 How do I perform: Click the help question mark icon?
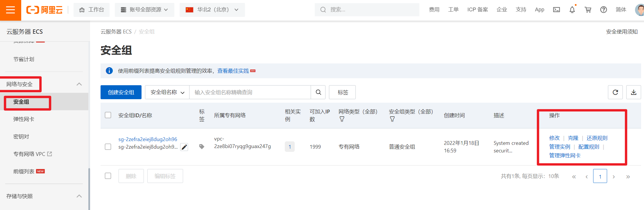[x=603, y=10]
